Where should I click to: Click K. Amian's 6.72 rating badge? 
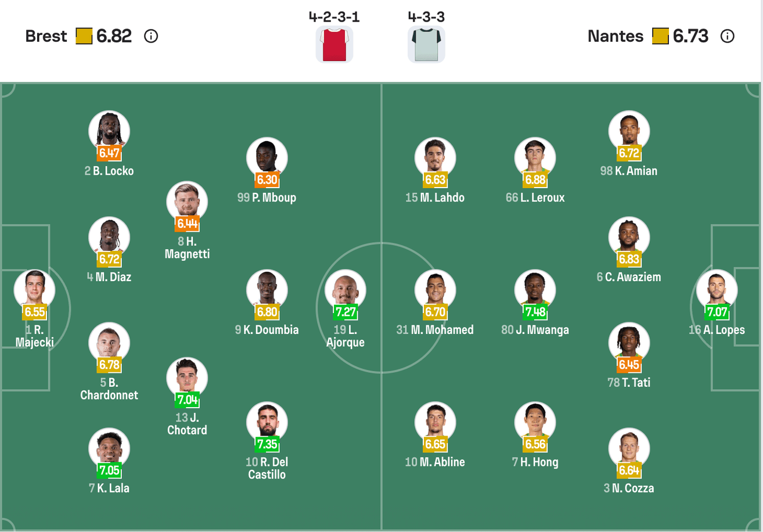[x=629, y=154]
